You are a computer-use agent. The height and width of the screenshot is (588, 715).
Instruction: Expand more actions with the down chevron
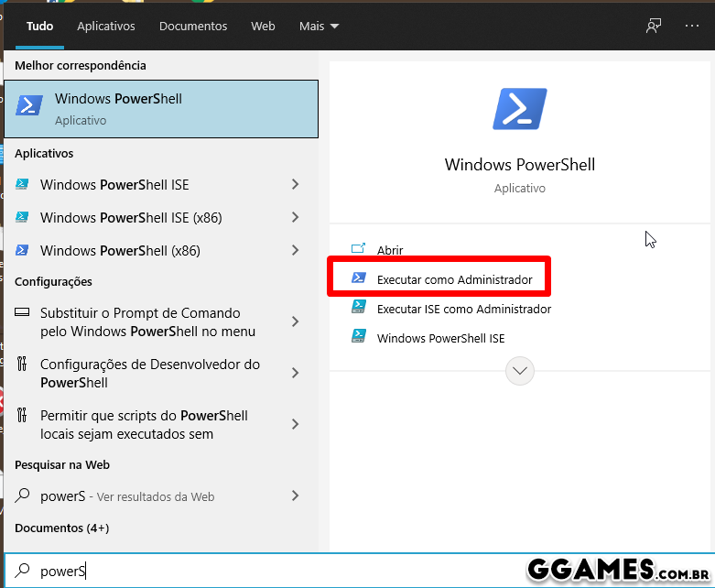tap(520, 371)
